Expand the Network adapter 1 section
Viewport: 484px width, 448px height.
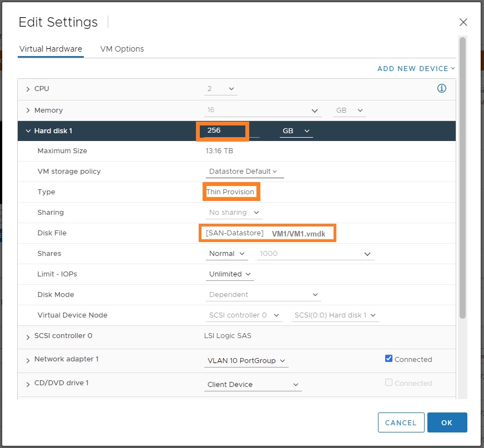coord(28,360)
